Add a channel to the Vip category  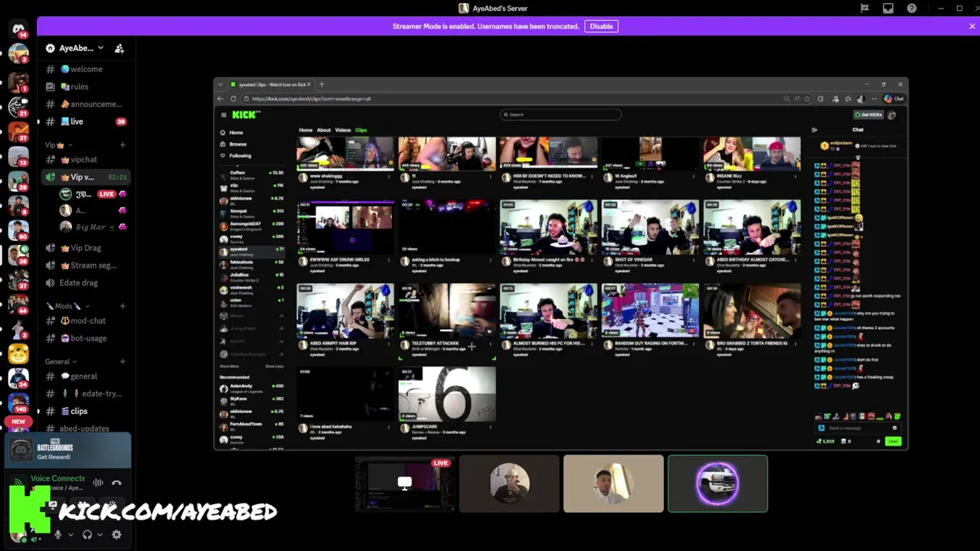[x=122, y=145]
